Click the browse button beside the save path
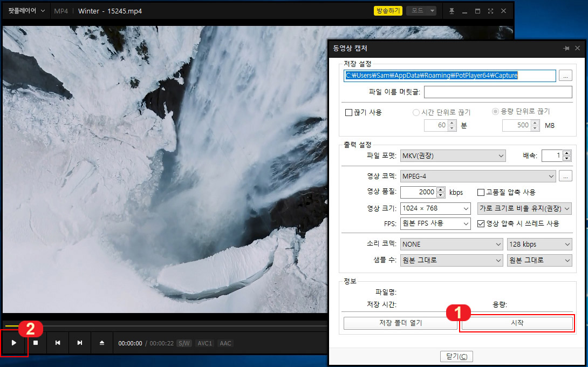 tap(565, 76)
